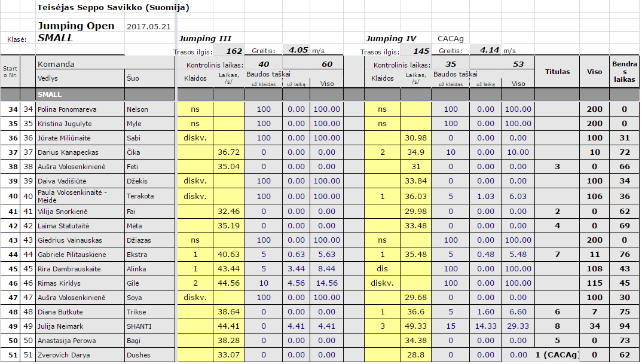Select the Jumping III course length value 162
Viewport: 642px width, 364px height.
[234, 51]
